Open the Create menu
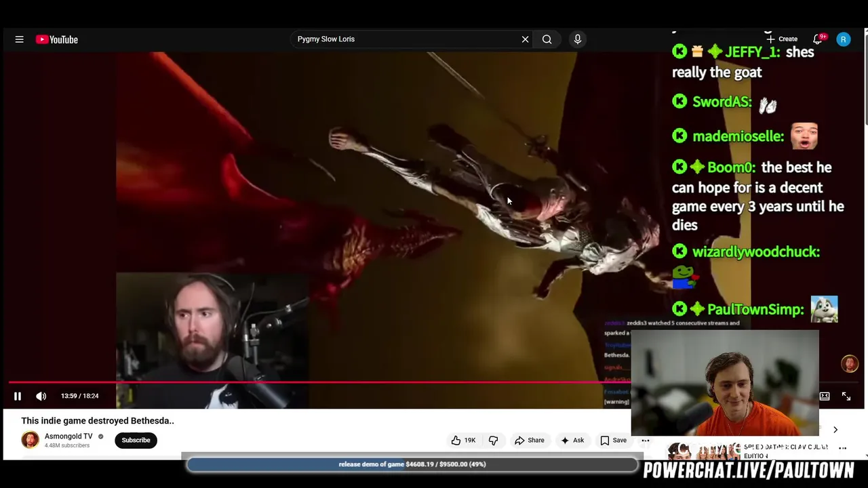Screen dimensions: 868x488 coord(782,39)
